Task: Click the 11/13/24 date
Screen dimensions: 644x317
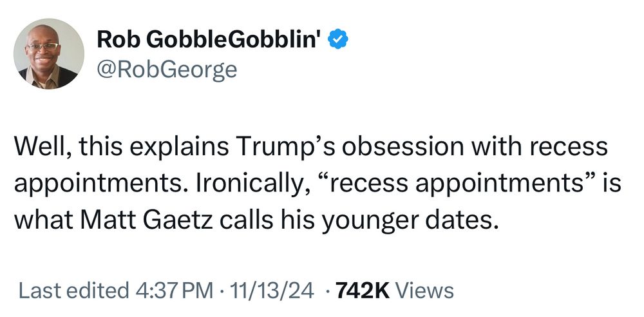Action: pyautogui.click(x=269, y=291)
